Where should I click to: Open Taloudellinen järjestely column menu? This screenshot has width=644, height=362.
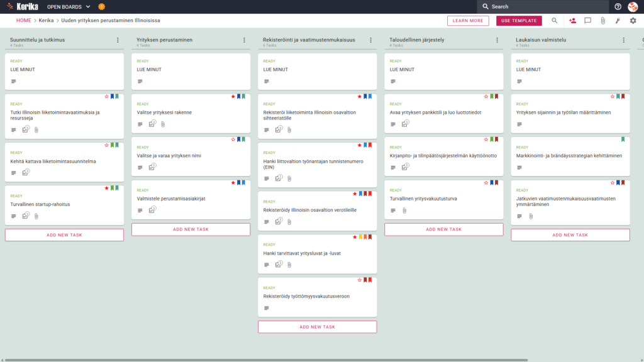point(497,40)
